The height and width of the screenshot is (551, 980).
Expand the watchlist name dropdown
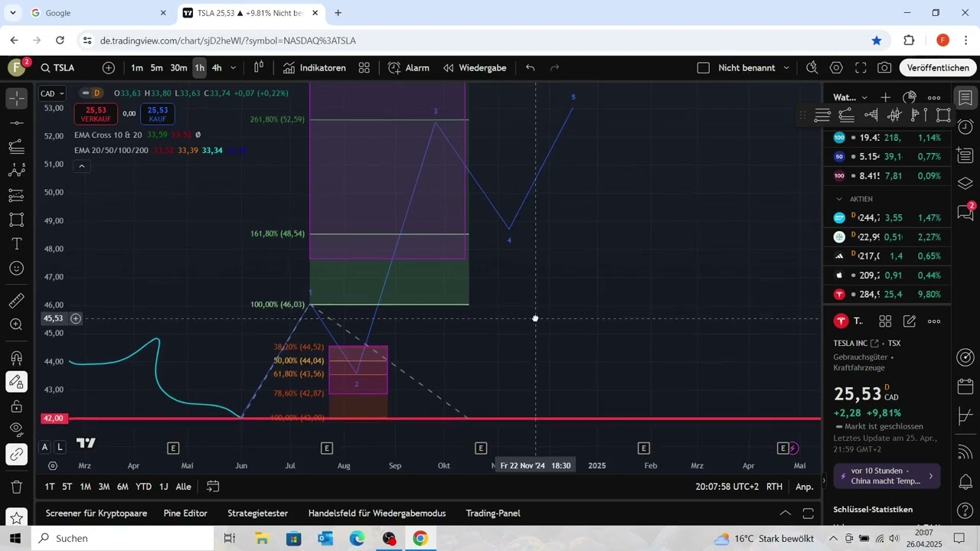(x=864, y=98)
